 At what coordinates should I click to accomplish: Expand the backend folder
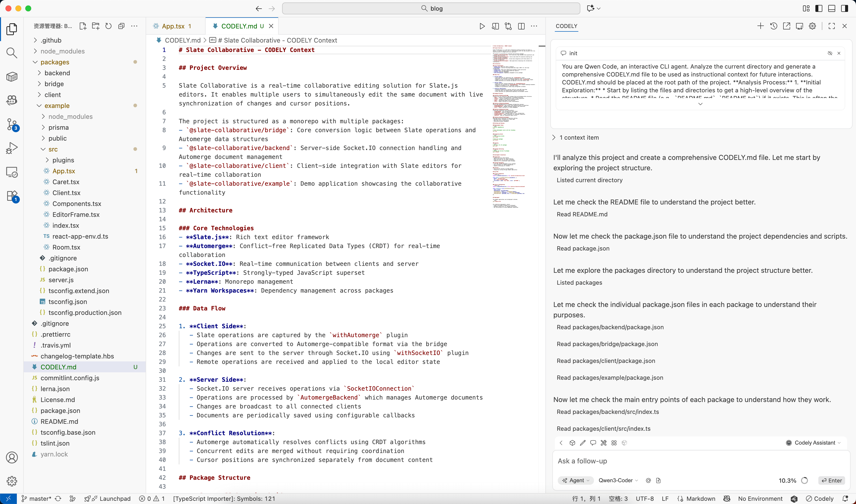(x=57, y=73)
